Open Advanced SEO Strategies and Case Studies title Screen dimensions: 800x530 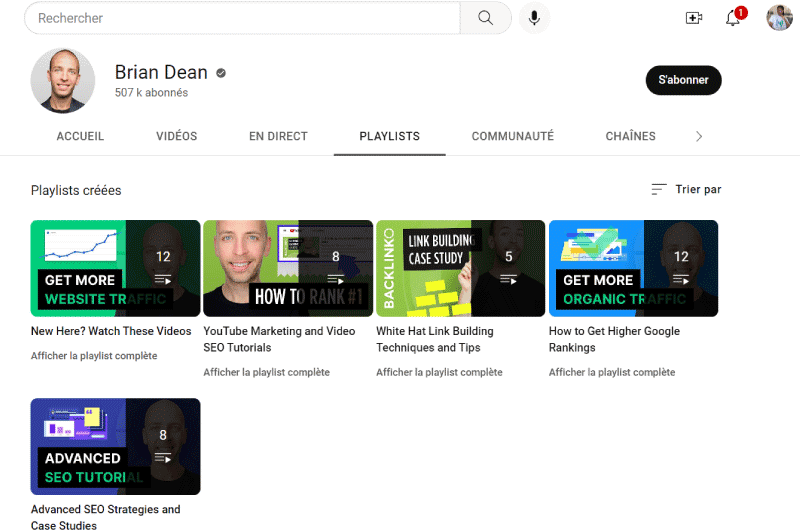coord(106,517)
